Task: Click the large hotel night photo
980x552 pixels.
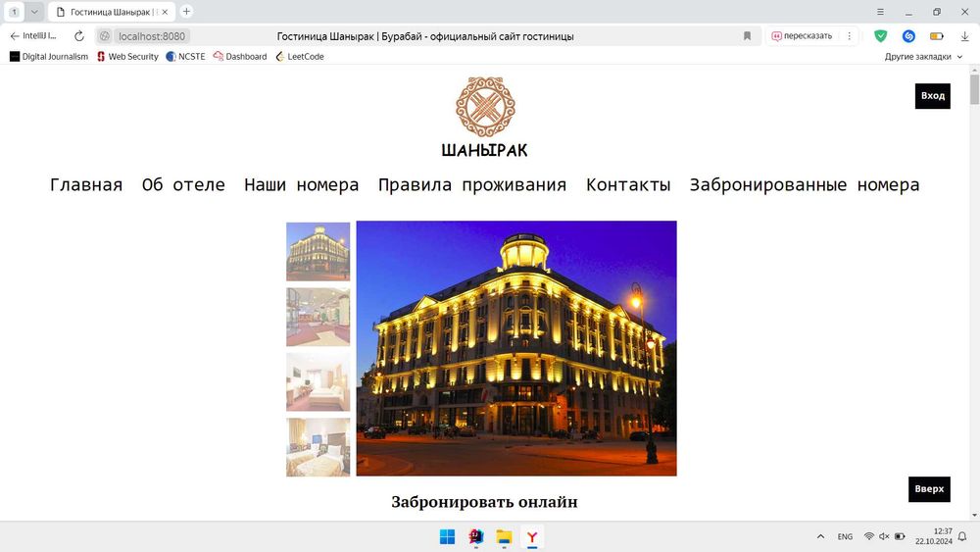Action: tap(516, 348)
